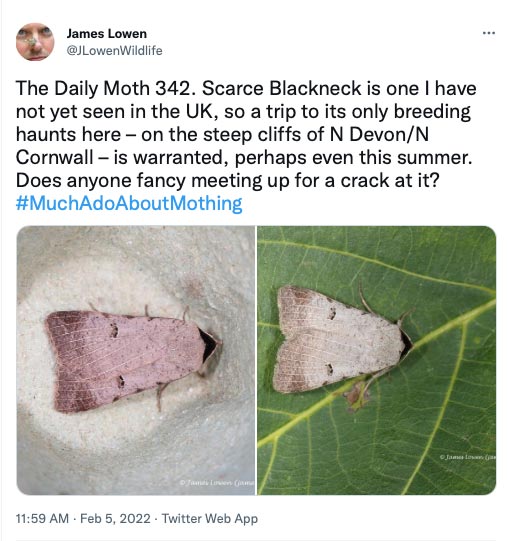
Task: Click the 'Scarce Blackneck' words in the tweet
Action: 281,88
